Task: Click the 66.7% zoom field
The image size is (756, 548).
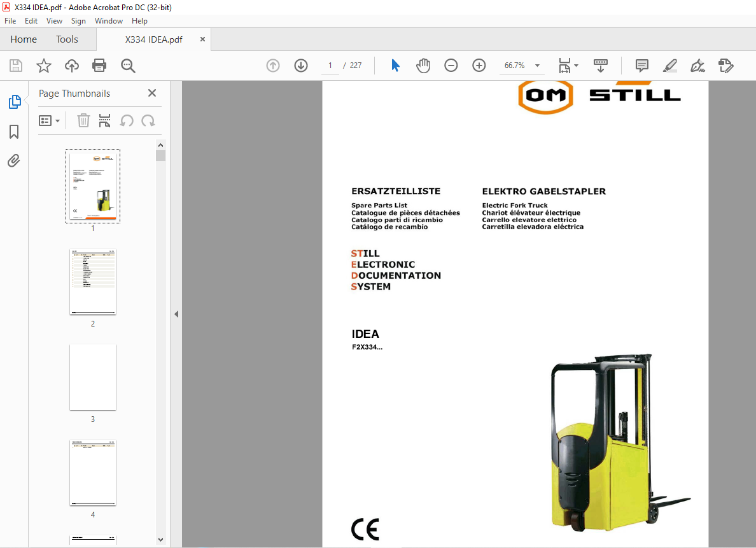Action: click(x=514, y=66)
